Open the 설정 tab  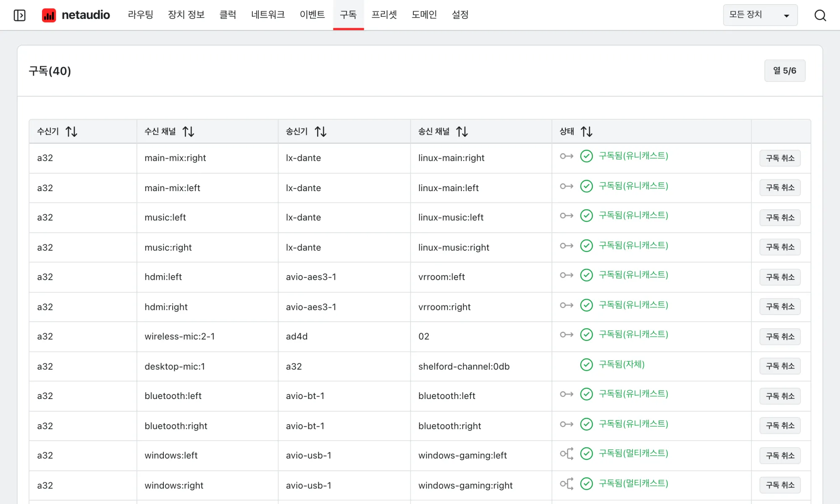pos(460,15)
